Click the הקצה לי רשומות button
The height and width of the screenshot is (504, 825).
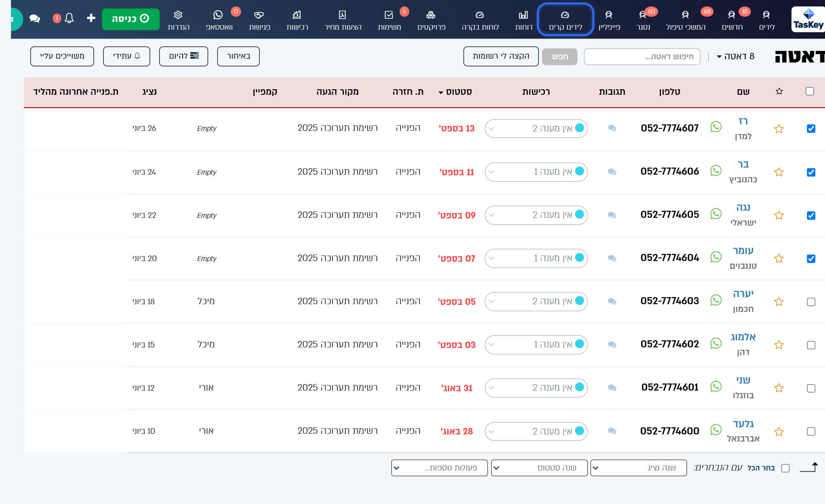(x=500, y=56)
